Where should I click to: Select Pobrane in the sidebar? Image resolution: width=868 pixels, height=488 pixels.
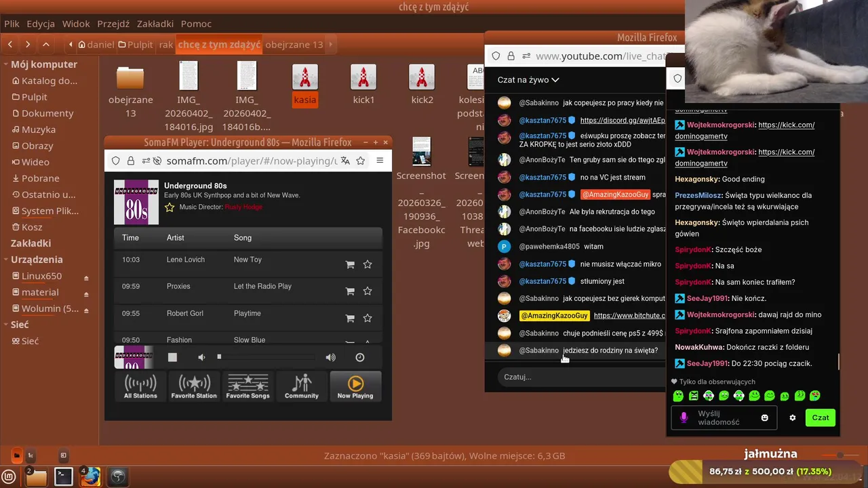(40, 178)
